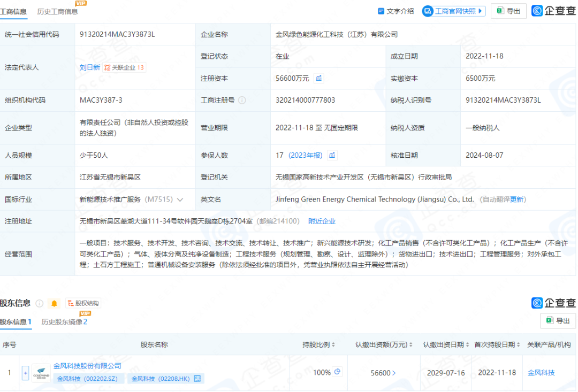Select the registered address 无锡市新吴区菱湖大道111-34号

coord(166,221)
